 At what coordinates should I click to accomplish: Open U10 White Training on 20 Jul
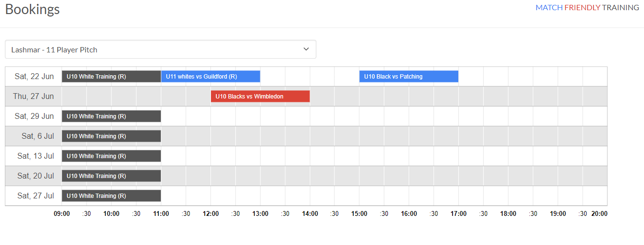pyautogui.click(x=111, y=176)
